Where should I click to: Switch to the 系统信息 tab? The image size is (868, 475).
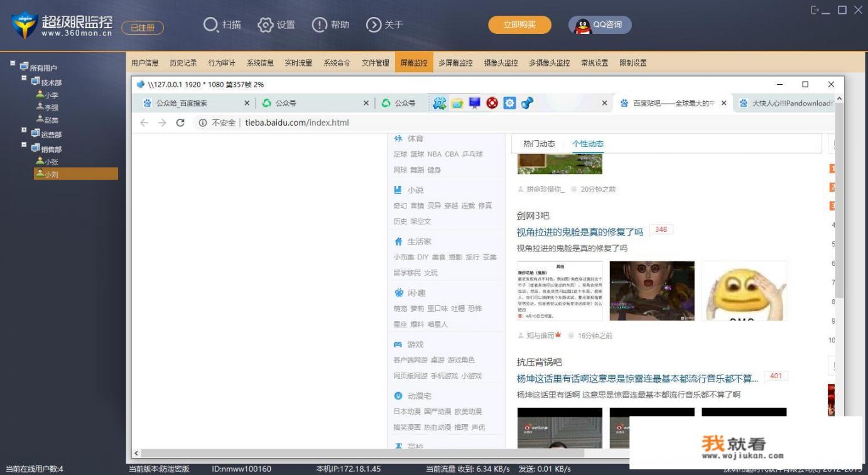pos(260,63)
